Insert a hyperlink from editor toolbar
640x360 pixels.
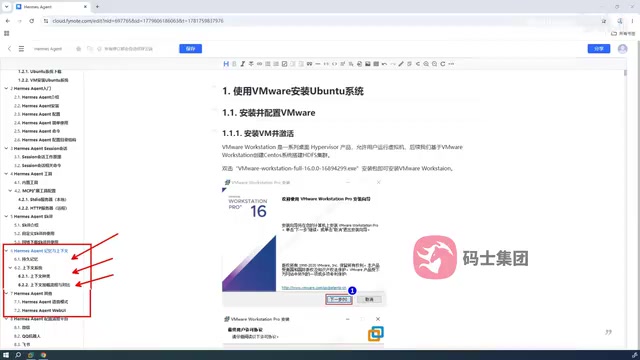[x=259, y=64]
